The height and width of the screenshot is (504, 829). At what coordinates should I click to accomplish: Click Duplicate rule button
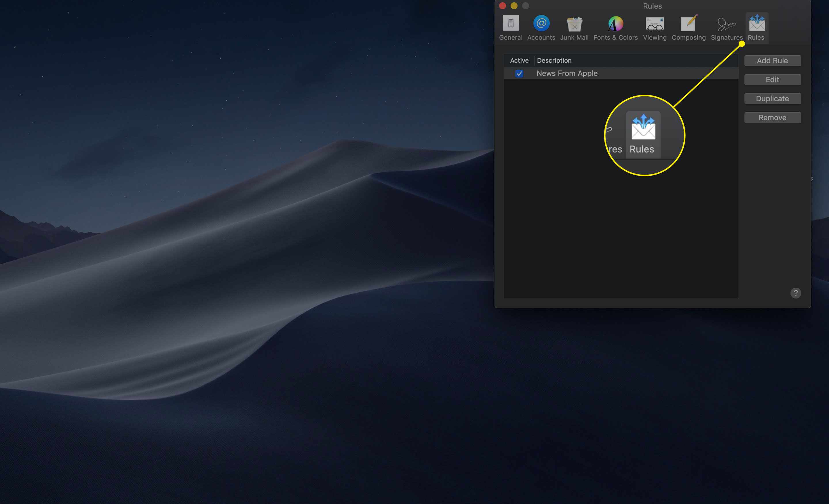coord(772,98)
